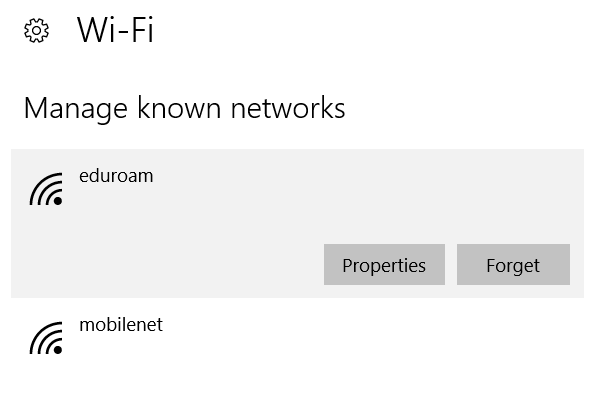Image resolution: width=608 pixels, height=410 pixels.
Task: Click the settings gear icon beside Wi-Fi
Action: (36, 30)
